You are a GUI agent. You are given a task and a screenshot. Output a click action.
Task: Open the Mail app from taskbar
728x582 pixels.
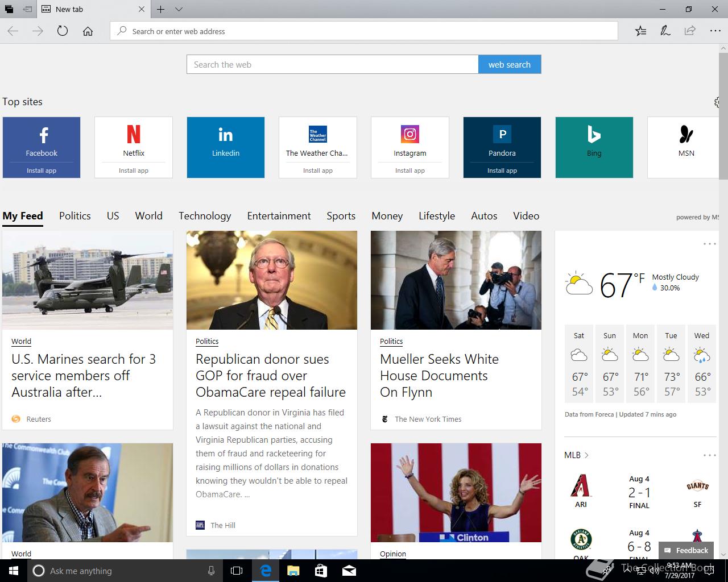point(349,571)
